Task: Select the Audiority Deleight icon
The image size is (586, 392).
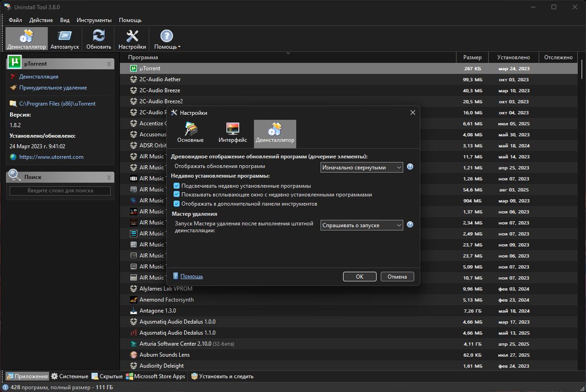Action: (x=134, y=366)
